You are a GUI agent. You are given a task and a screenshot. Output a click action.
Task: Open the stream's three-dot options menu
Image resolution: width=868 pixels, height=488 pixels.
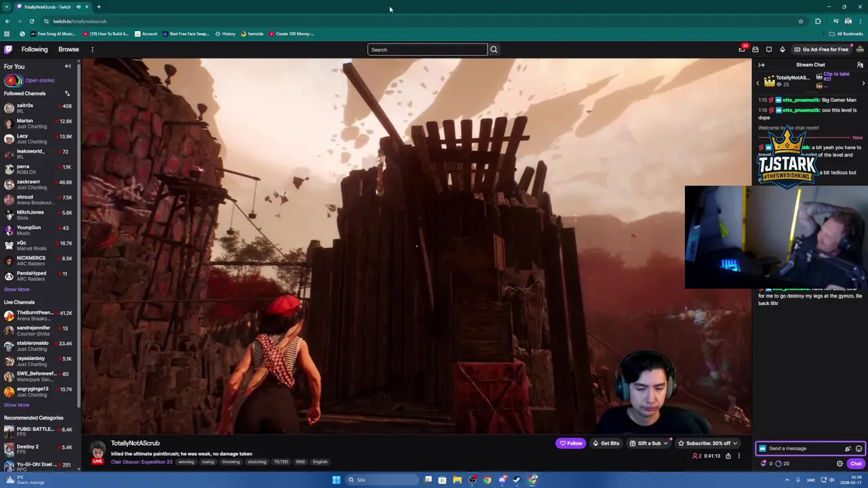(x=739, y=456)
